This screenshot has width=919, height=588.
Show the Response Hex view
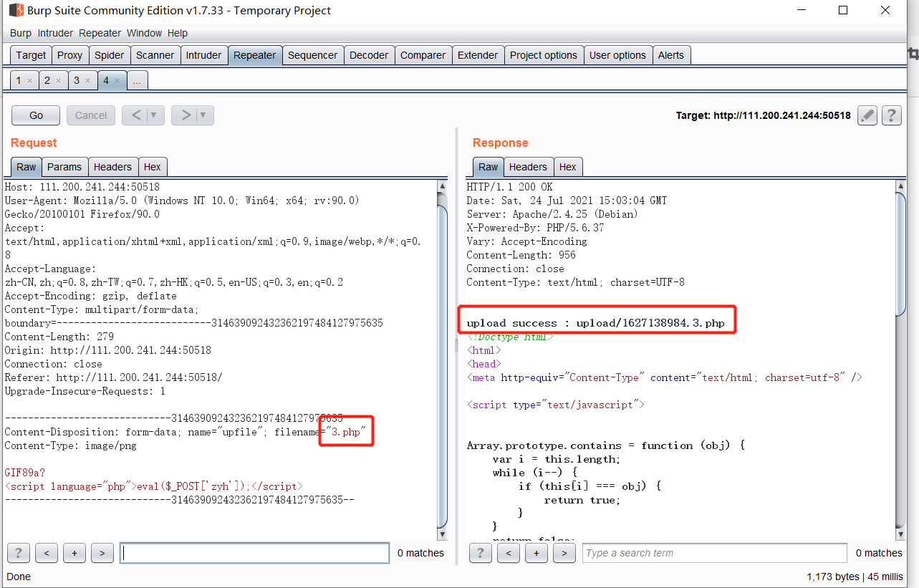tap(568, 167)
